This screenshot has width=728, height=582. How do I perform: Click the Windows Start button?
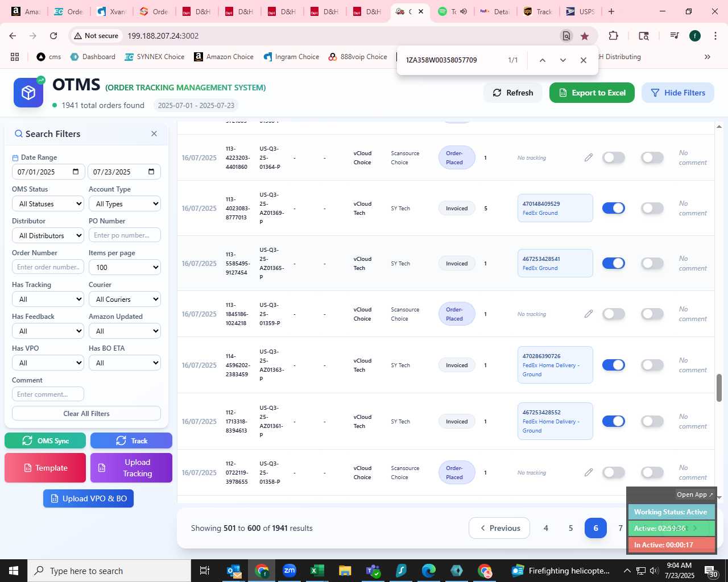[14, 571]
